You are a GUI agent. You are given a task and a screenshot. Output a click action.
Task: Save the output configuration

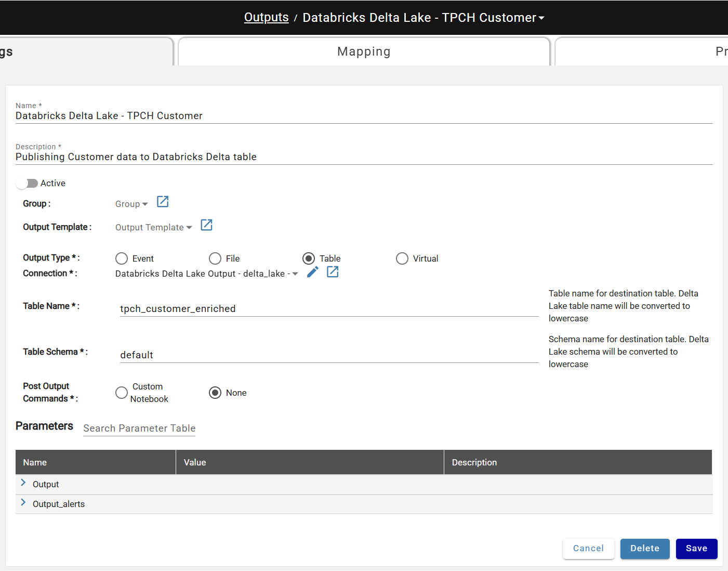tap(696, 549)
